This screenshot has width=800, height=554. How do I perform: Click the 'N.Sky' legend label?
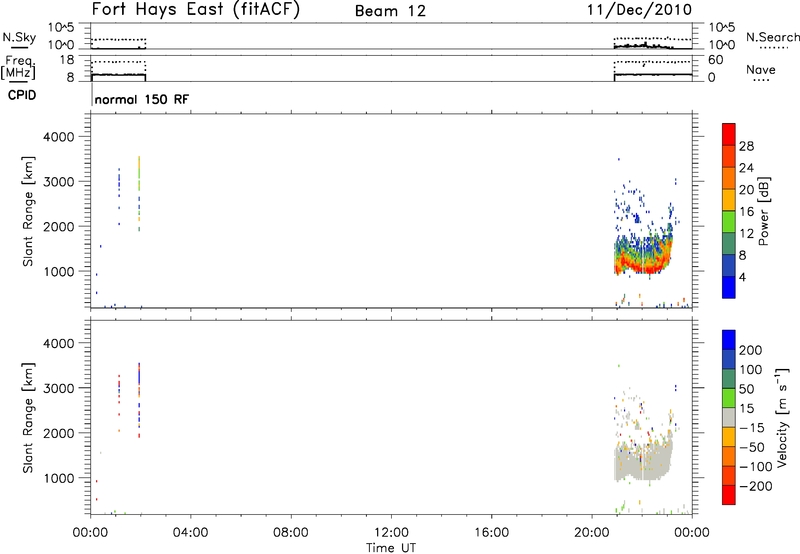(x=19, y=37)
